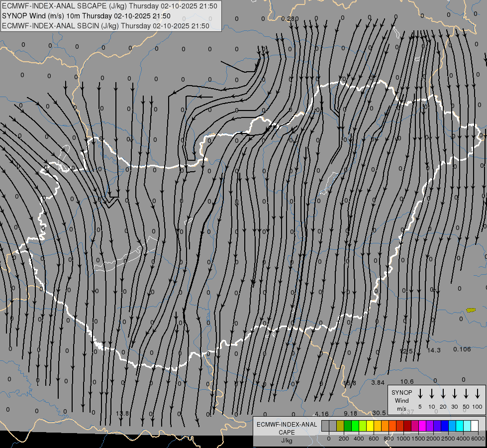Click the small yellow CAPE patch on map
Viewport: 487px width, 448px height.
click(471, 310)
